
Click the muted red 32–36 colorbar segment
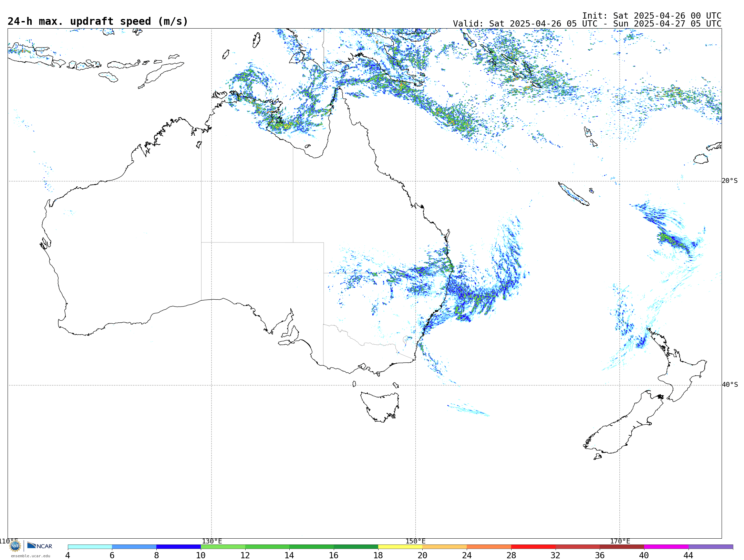coord(578,547)
